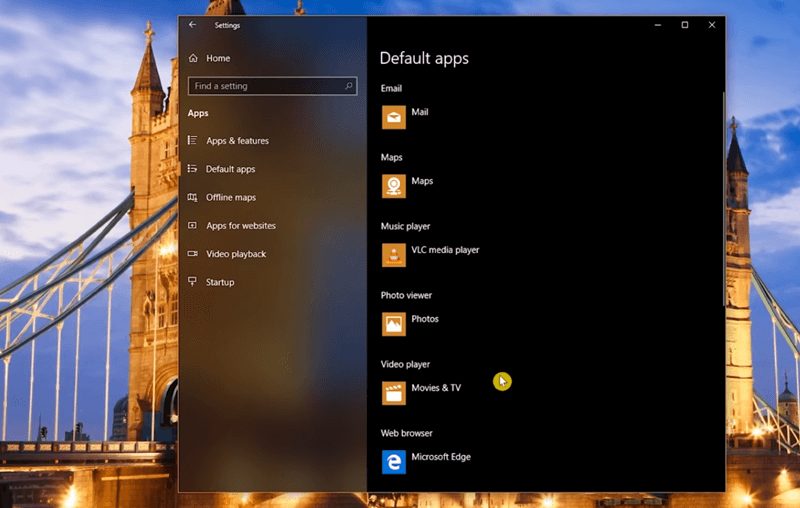Click the Microsoft Edge browser icon
Image resolution: width=800 pixels, height=508 pixels.
point(394,462)
